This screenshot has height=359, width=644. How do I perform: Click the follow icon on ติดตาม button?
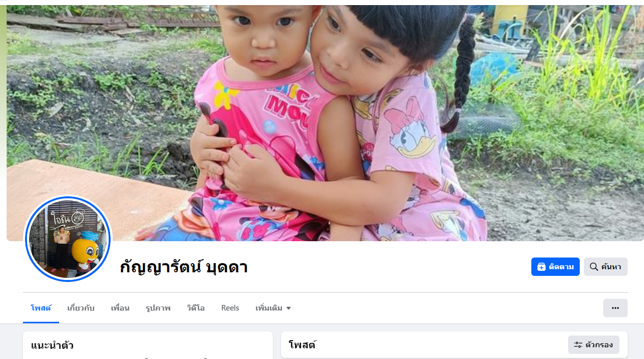click(542, 267)
